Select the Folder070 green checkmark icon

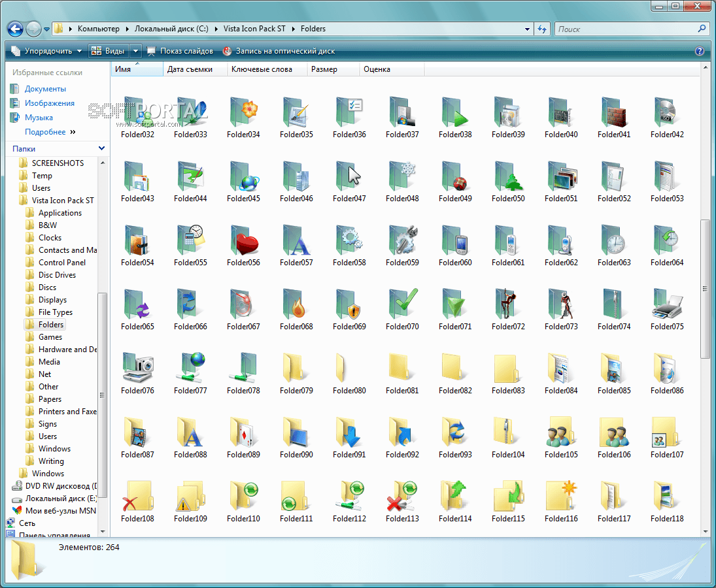point(402,304)
